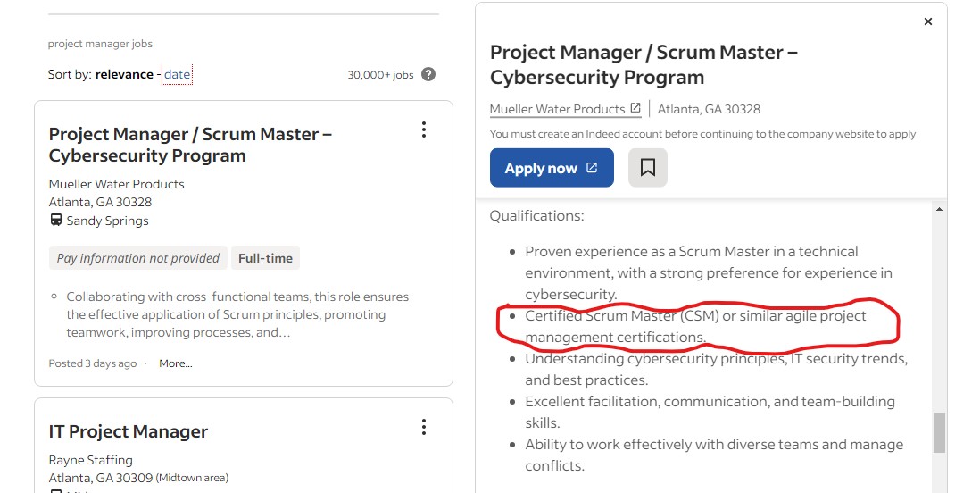Open three-dot menu on IT Project Manager card
Image resolution: width=980 pixels, height=493 pixels.
pyautogui.click(x=424, y=427)
